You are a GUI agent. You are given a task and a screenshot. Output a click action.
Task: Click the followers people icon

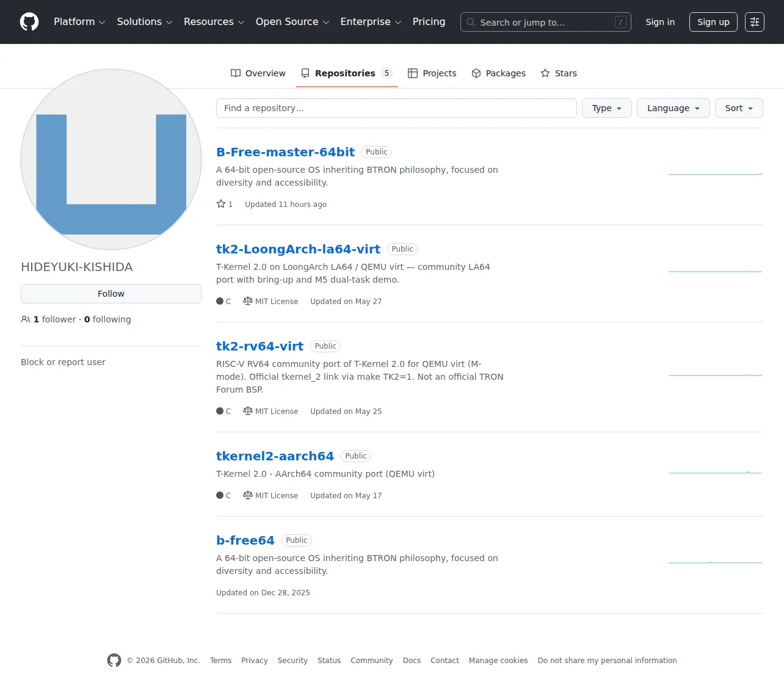[x=26, y=319]
